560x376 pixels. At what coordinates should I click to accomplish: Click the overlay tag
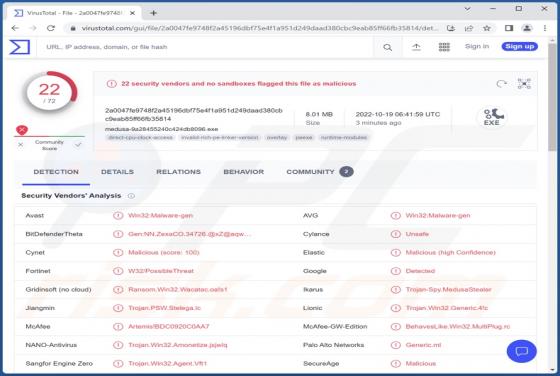277,137
